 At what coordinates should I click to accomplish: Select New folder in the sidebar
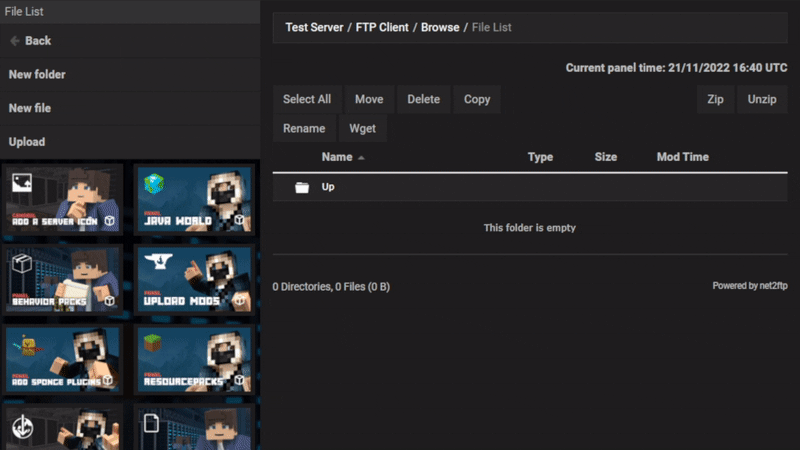[37, 74]
